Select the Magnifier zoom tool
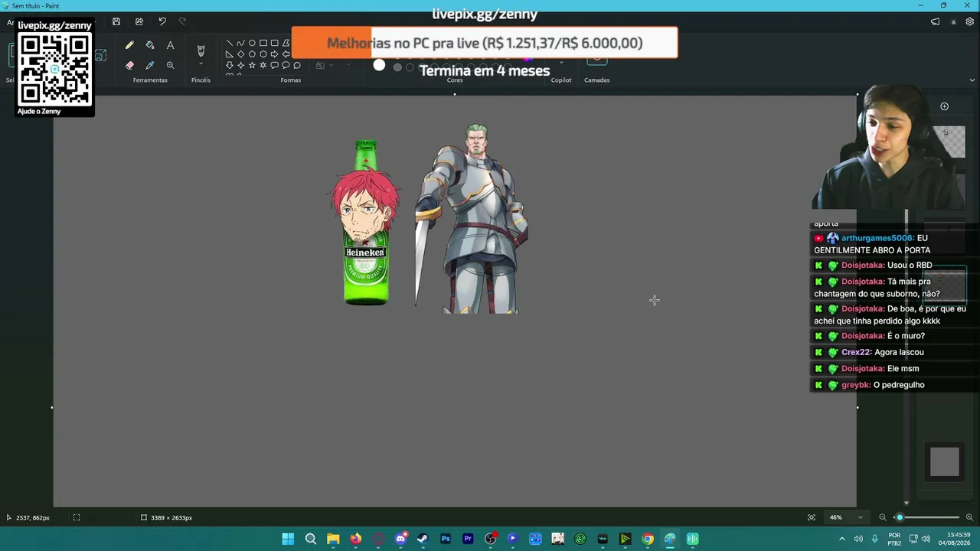 [170, 66]
